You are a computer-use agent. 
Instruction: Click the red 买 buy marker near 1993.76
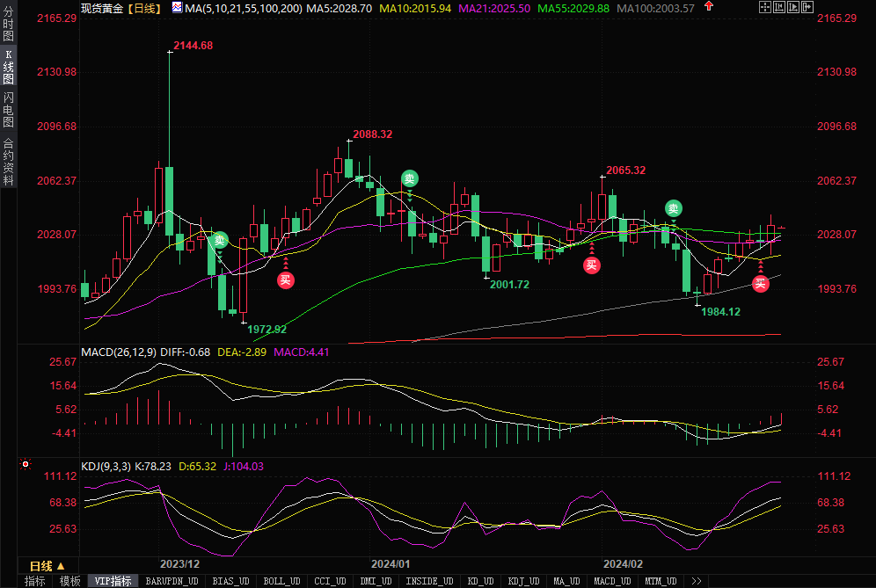tap(761, 284)
